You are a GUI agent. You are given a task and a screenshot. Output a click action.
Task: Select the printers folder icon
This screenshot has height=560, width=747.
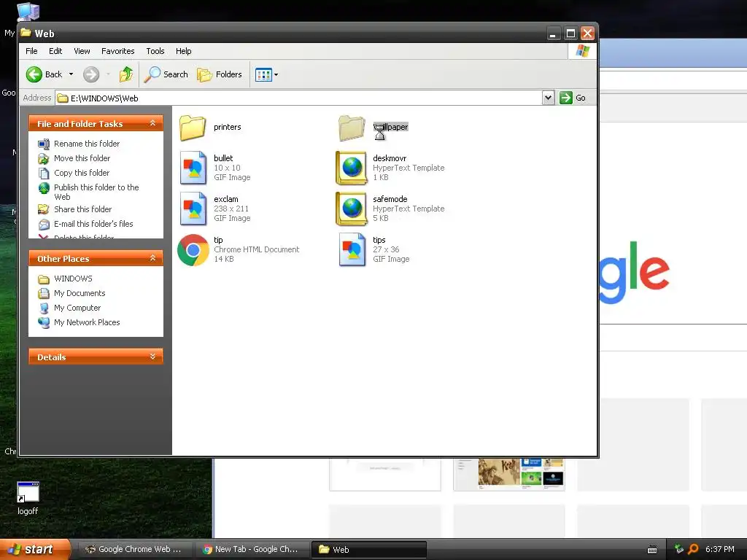193,128
